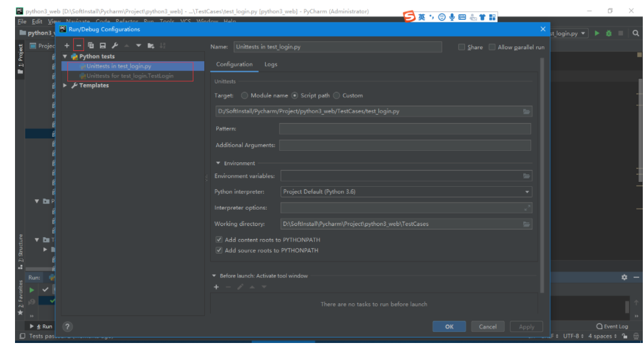This screenshot has width=644, height=352.
Task: Rerun tests in Run panel
Action: 32,290
